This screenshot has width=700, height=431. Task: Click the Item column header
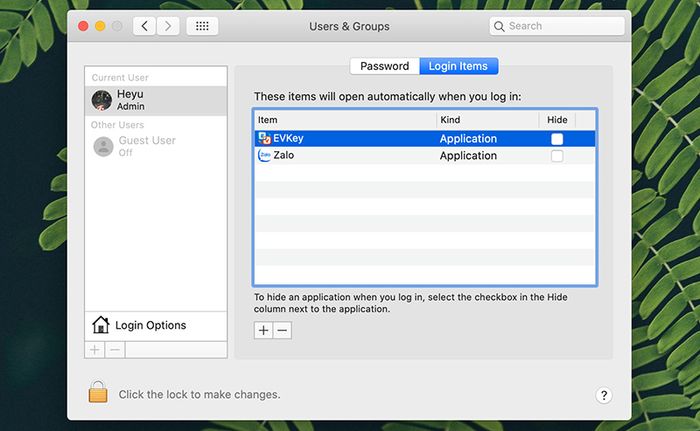click(x=345, y=120)
